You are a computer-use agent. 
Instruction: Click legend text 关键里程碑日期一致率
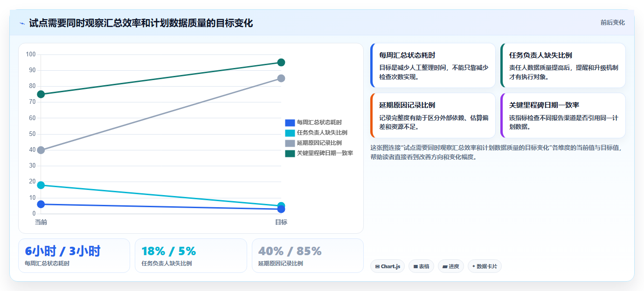tap(325, 153)
